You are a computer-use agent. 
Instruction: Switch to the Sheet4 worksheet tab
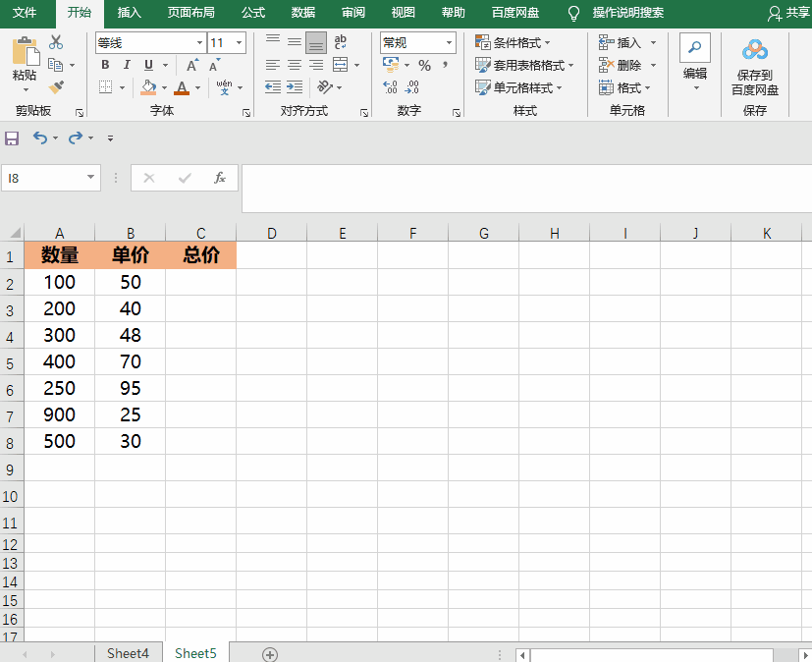[128, 653]
